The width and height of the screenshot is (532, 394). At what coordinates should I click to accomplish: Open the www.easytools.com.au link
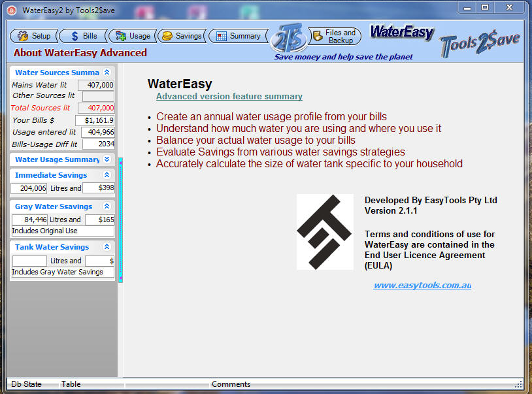point(422,286)
